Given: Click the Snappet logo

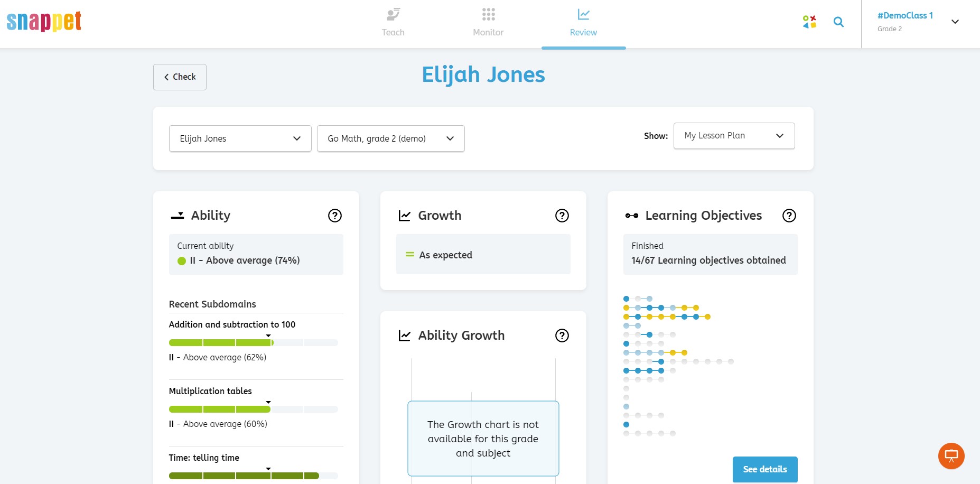Looking at the screenshot, I should pos(44,22).
